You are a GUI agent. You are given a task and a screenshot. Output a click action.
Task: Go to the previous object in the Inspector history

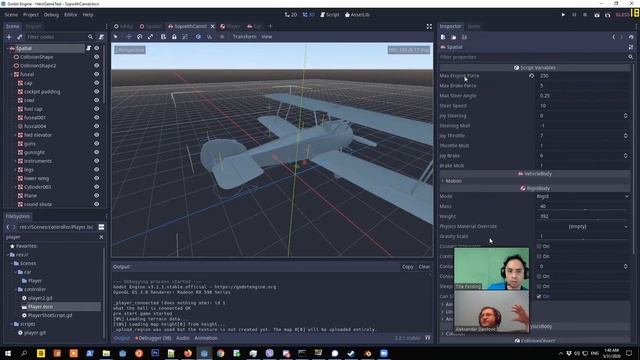(x=613, y=37)
